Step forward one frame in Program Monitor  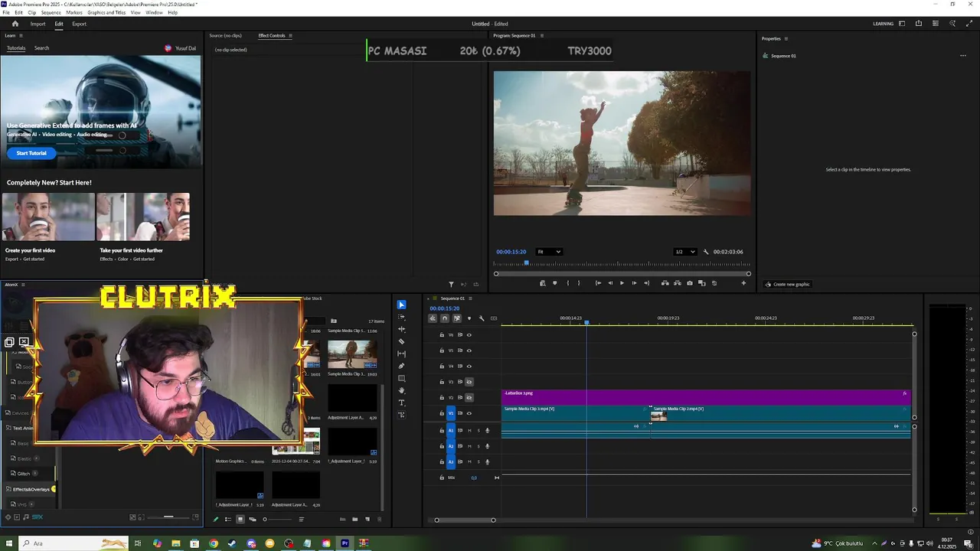(633, 283)
